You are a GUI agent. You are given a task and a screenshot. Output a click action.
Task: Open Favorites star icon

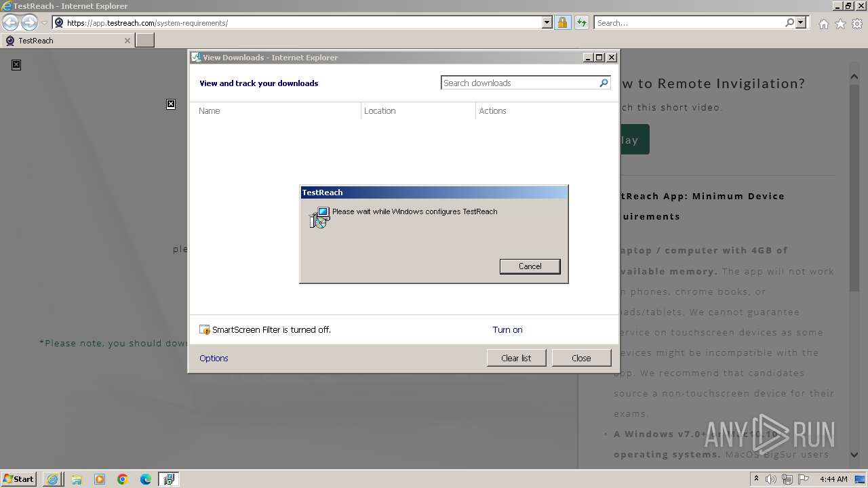(x=840, y=24)
